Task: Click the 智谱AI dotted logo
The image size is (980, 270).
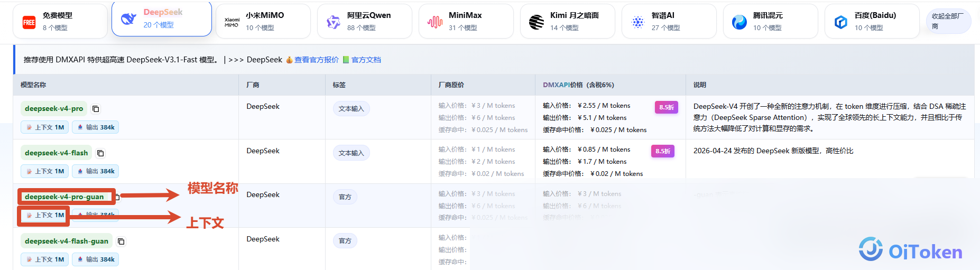Action: 638,22
